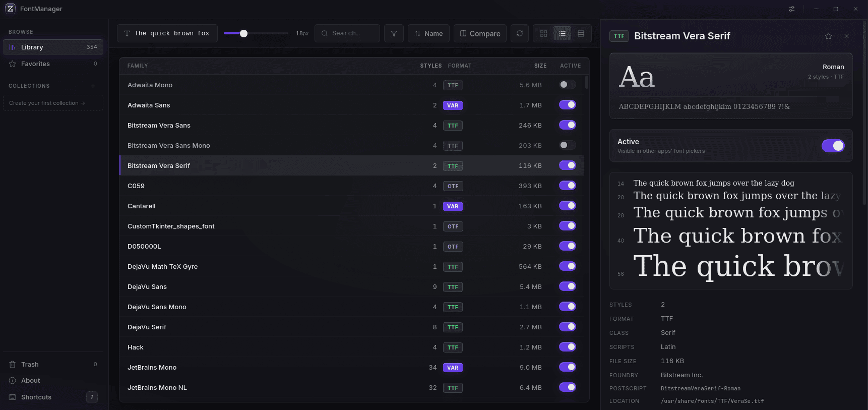Open Favorites in the sidebar
868x410 pixels.
tap(53, 64)
